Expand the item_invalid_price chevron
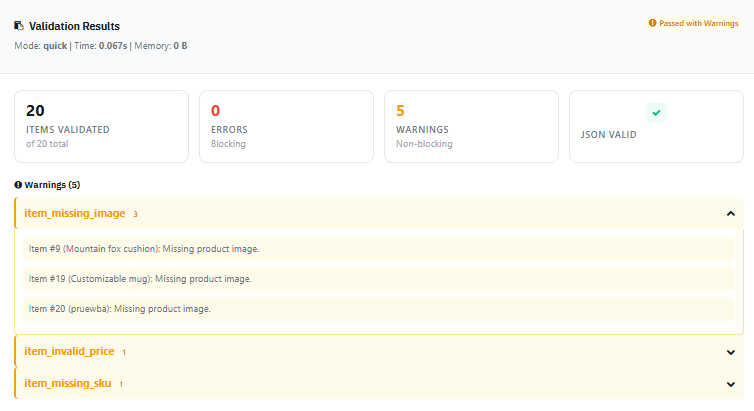Image resolution: width=754 pixels, height=411 pixels. pos(730,352)
